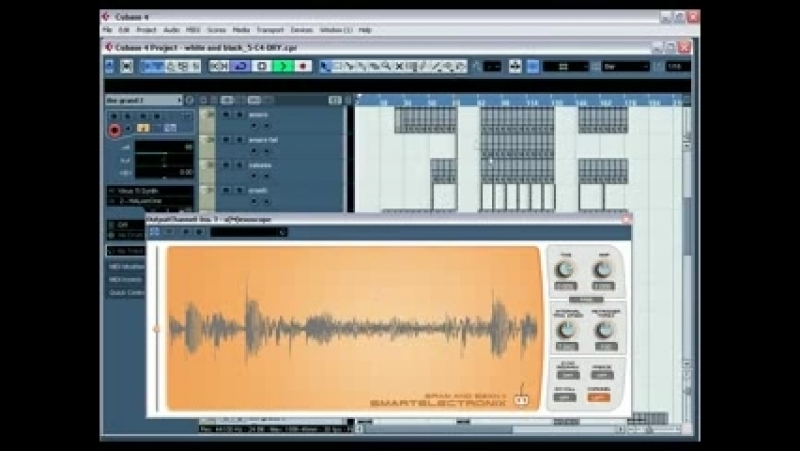Toggle the DC-Kill button
800x451 pixels.
pos(564,397)
